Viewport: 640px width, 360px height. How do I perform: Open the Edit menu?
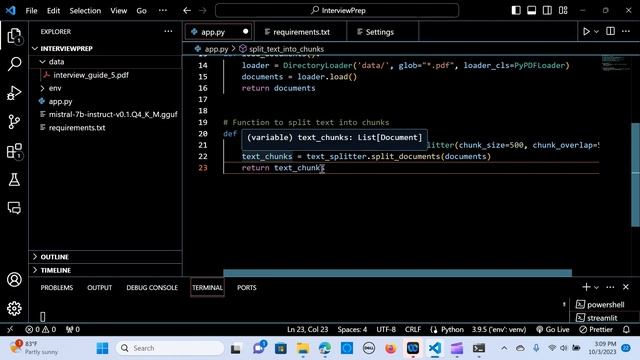point(53,11)
